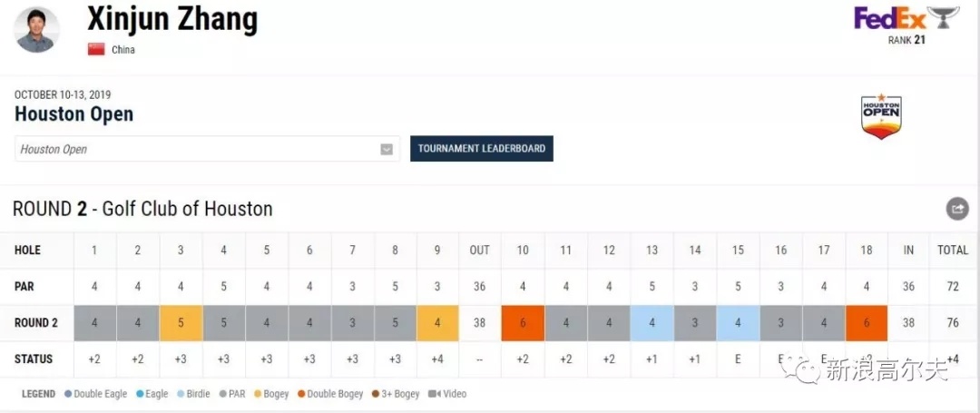980x413 pixels.
Task: Click the Houston Open shield logo
Action: [x=881, y=116]
